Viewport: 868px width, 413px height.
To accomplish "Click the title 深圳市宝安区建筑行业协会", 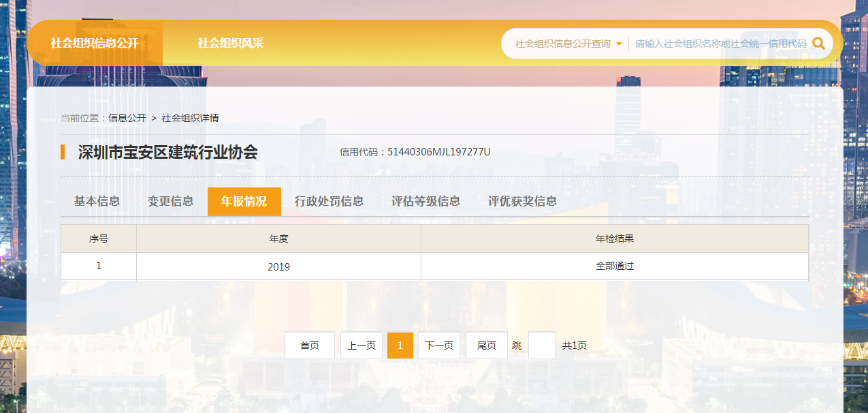I will point(168,152).
